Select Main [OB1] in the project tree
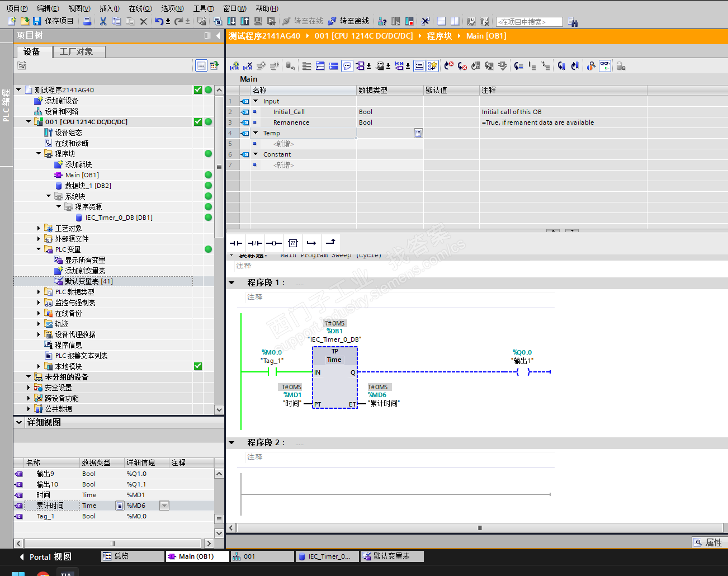This screenshot has width=728, height=576. (x=82, y=175)
